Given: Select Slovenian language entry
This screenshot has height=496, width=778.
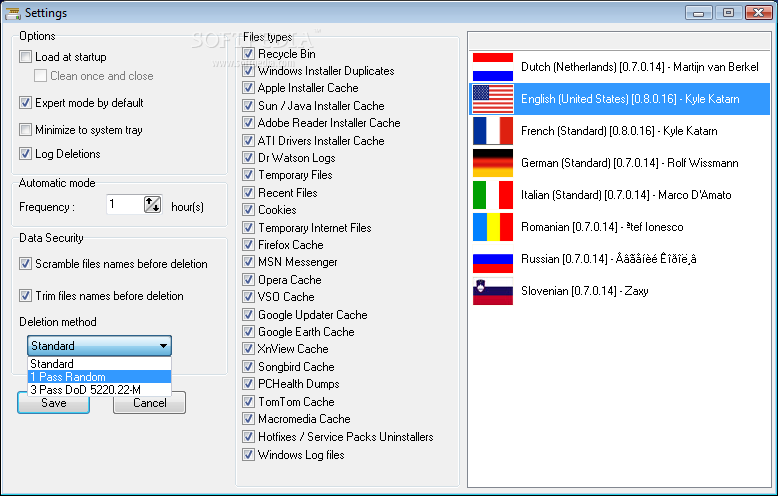Looking at the screenshot, I should point(619,291).
